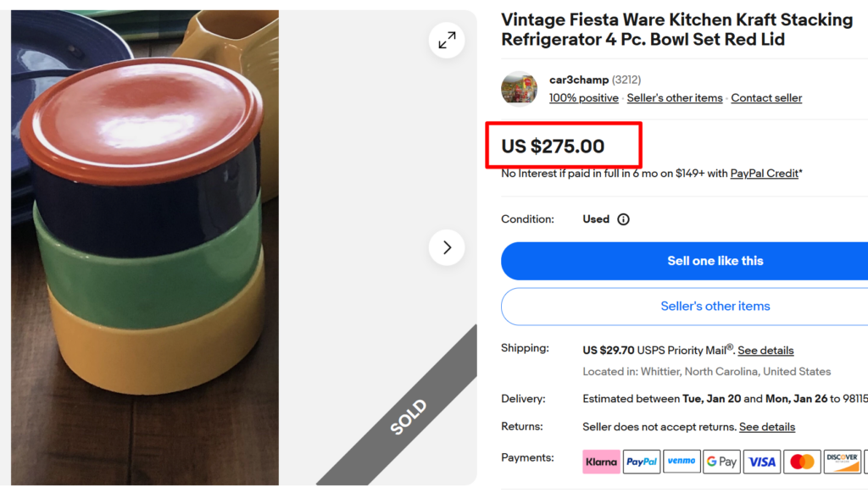Select the Google Pay icon
The image size is (868, 498).
721,461
